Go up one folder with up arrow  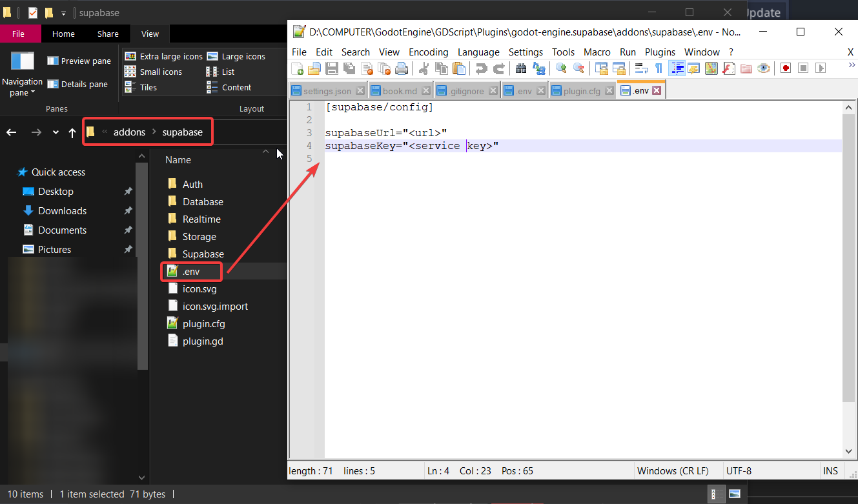click(72, 132)
